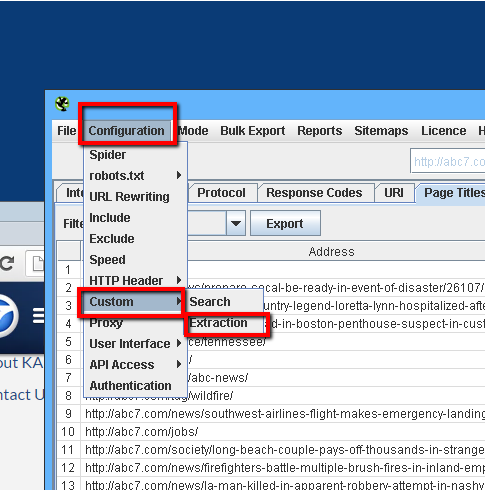Expand the Custom submenu
Image resolution: width=487 pixels, height=493 pixels.
[x=133, y=302]
